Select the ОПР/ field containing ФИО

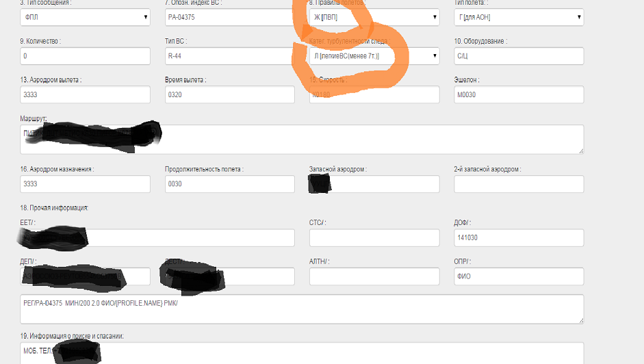point(518,276)
